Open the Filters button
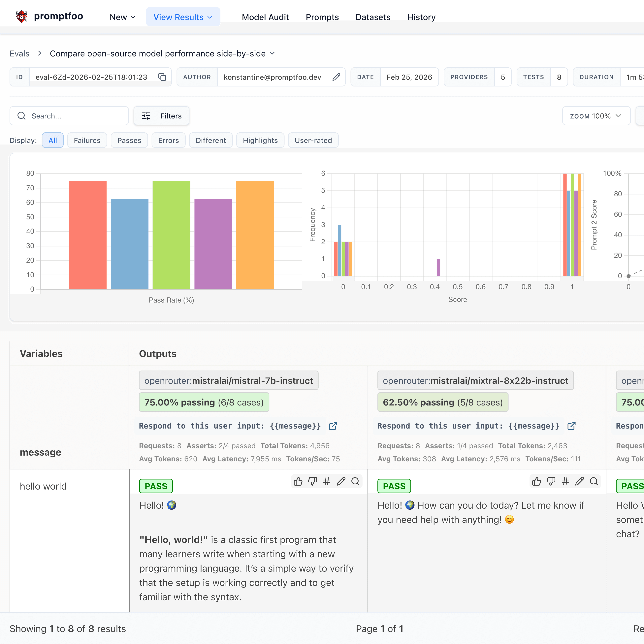 (162, 116)
